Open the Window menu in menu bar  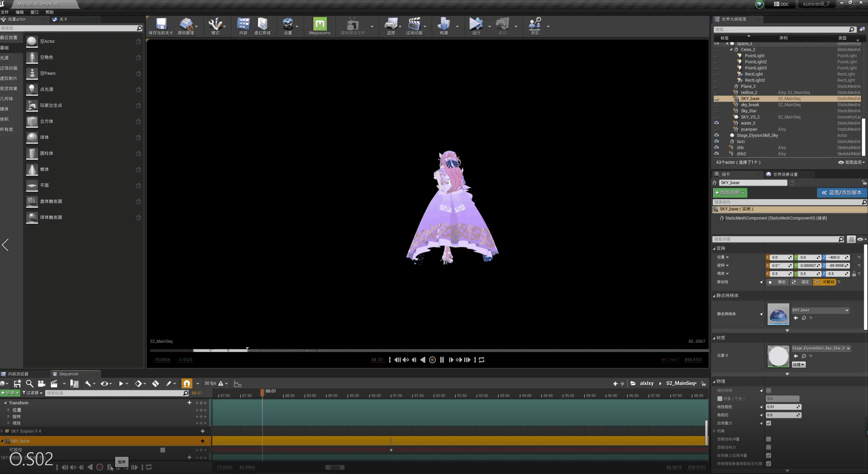tap(34, 12)
